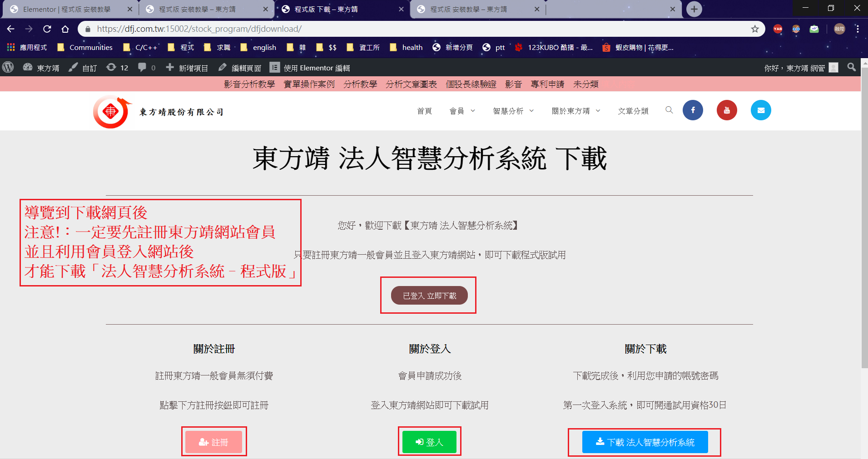Screen dimensions: 868x459
Task: Open the C/C++ bookmark folder
Action: (140, 47)
